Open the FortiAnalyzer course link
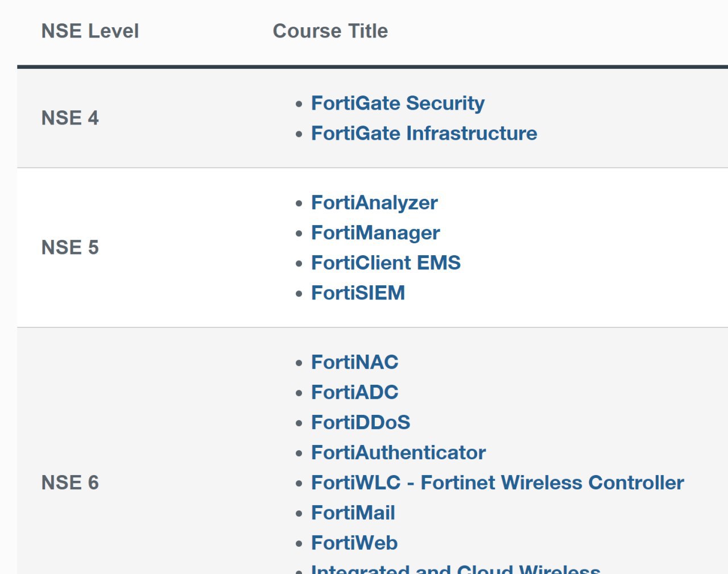The image size is (728, 574). pyautogui.click(x=374, y=203)
